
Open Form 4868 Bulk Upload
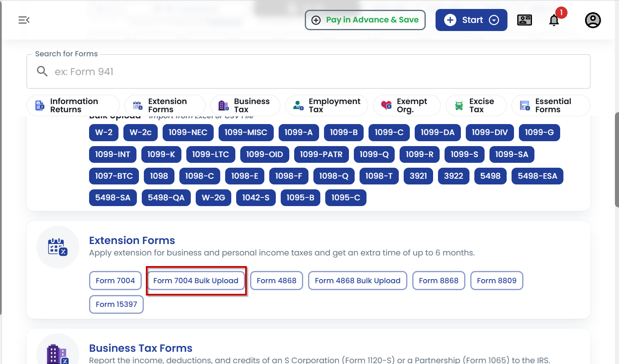358,280
